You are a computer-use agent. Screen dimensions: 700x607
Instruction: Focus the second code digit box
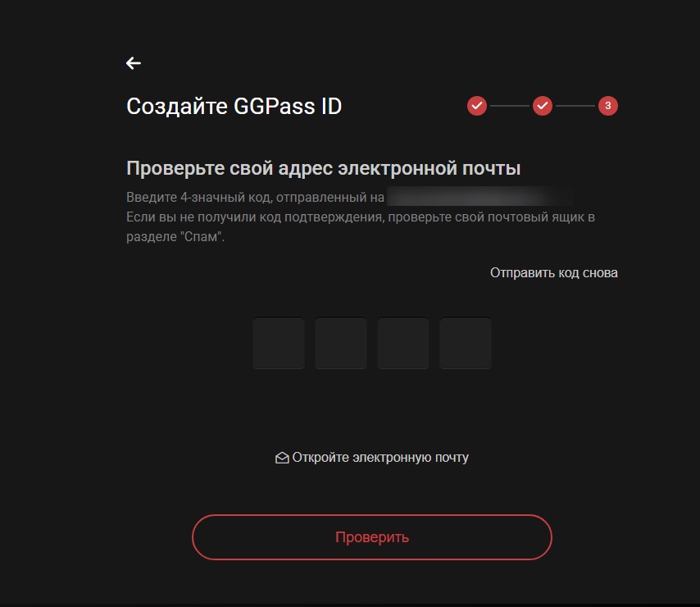point(341,344)
